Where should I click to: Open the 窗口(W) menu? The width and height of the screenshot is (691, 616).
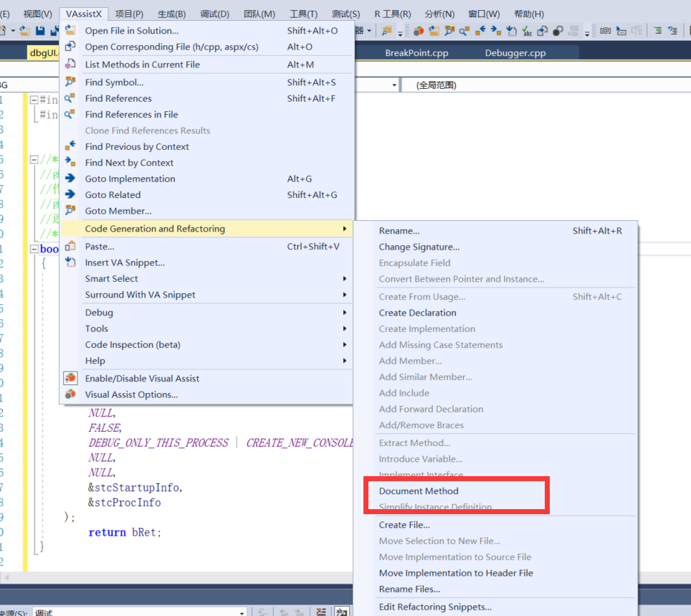point(484,14)
